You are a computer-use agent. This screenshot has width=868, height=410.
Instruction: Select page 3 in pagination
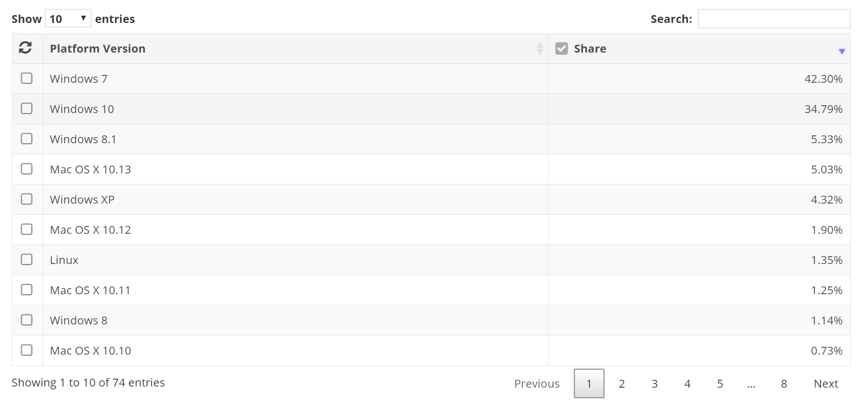654,384
